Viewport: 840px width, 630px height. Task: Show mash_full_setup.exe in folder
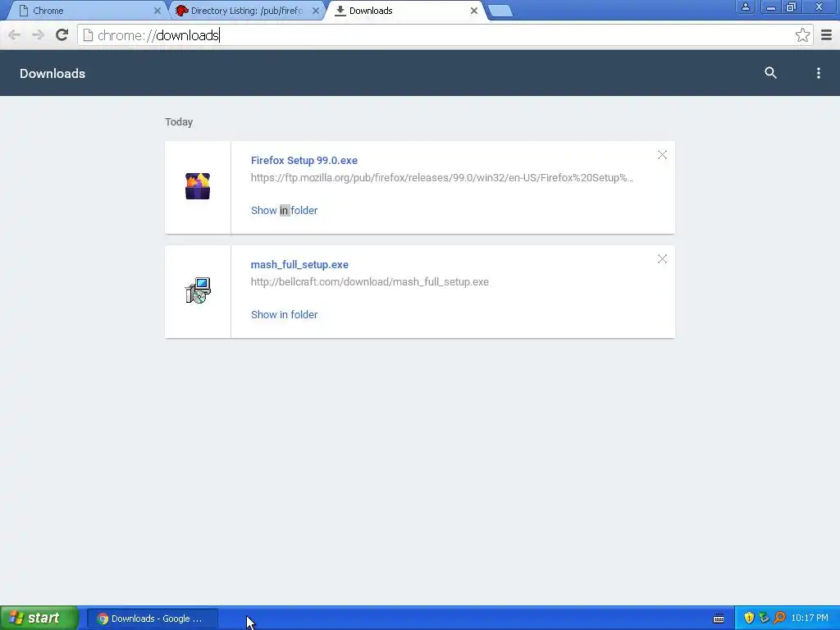click(284, 315)
